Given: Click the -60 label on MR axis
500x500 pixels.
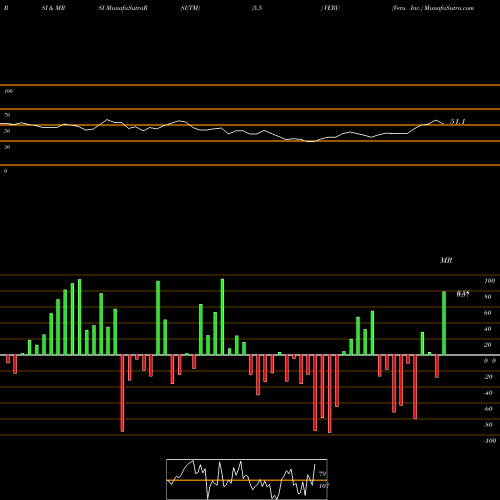Looking at the screenshot, I should pos(488,409).
